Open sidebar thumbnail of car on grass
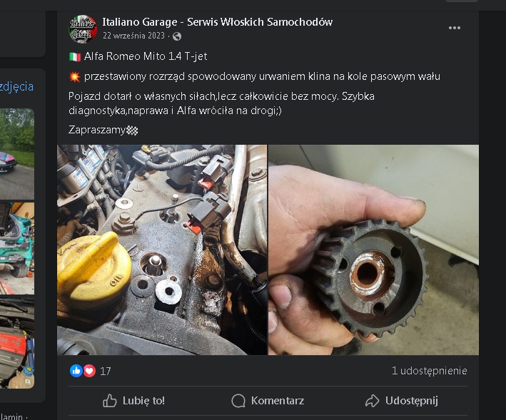This screenshot has height=420, width=506. (16, 153)
